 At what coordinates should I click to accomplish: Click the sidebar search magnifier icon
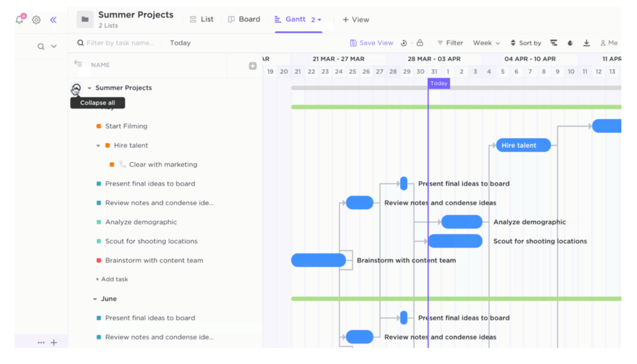point(41,46)
